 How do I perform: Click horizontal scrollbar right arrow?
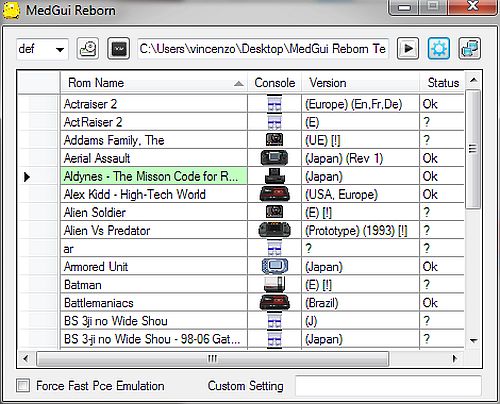(454, 359)
